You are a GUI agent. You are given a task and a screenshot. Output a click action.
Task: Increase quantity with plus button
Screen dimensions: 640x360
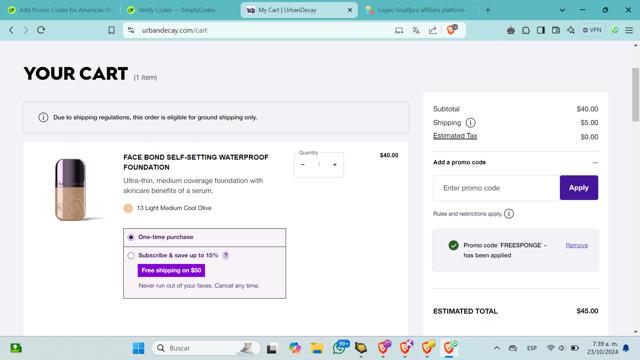[335, 165]
